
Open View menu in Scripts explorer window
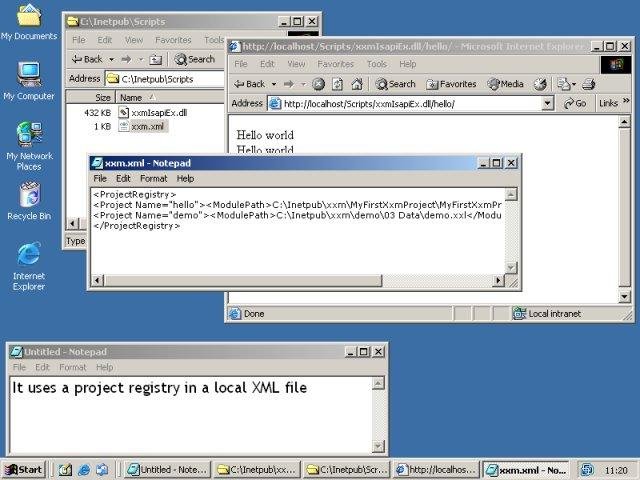click(x=133, y=40)
